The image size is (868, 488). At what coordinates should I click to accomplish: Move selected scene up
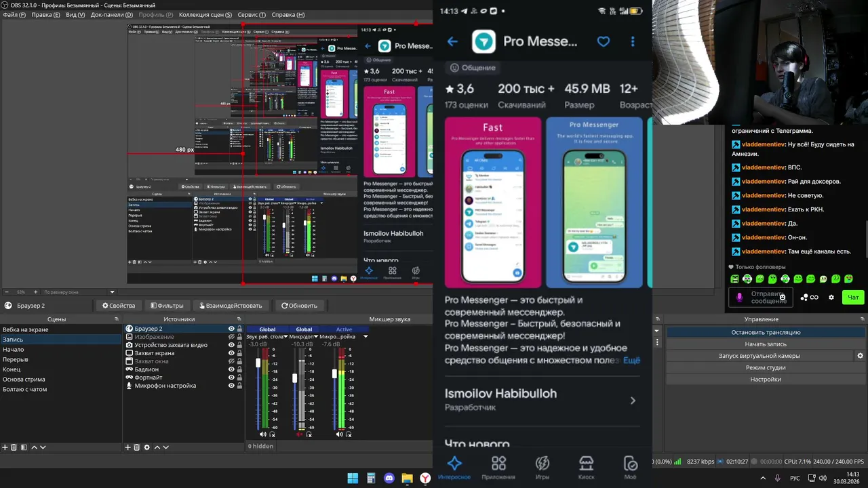(34, 447)
